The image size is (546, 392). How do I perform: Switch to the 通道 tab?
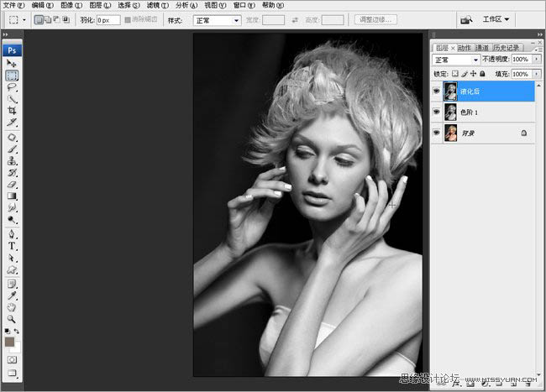[x=481, y=48]
